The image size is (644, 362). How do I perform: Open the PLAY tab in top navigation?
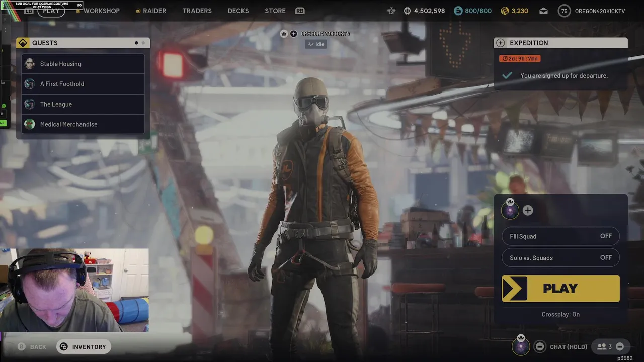click(x=51, y=11)
